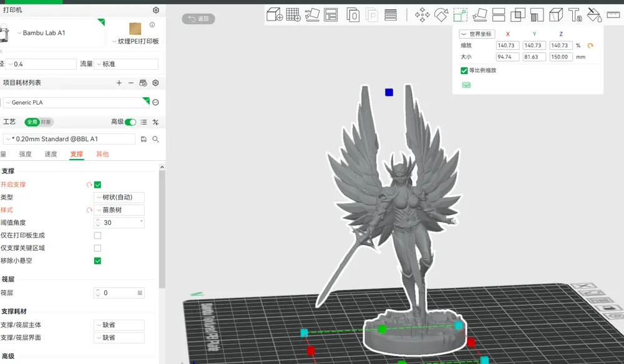
Task: Open the 支撑/筏层界面 缺省 dropdown
Action: pyautogui.click(x=119, y=338)
